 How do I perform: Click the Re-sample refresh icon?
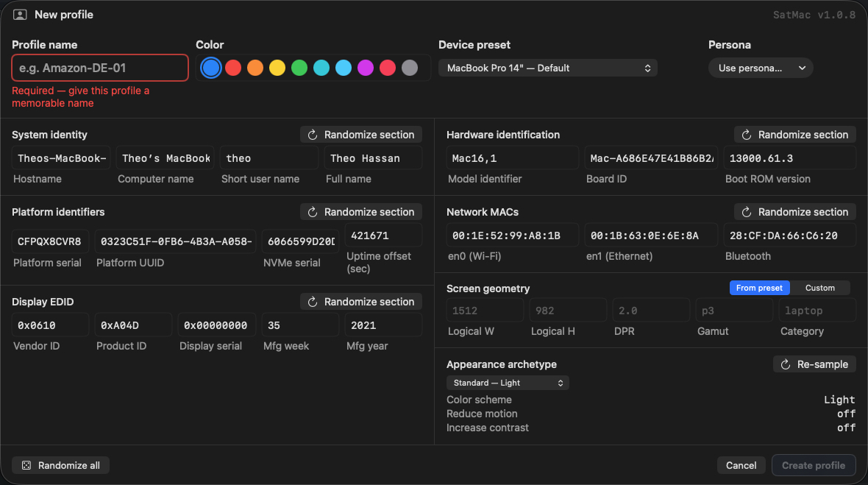click(786, 364)
